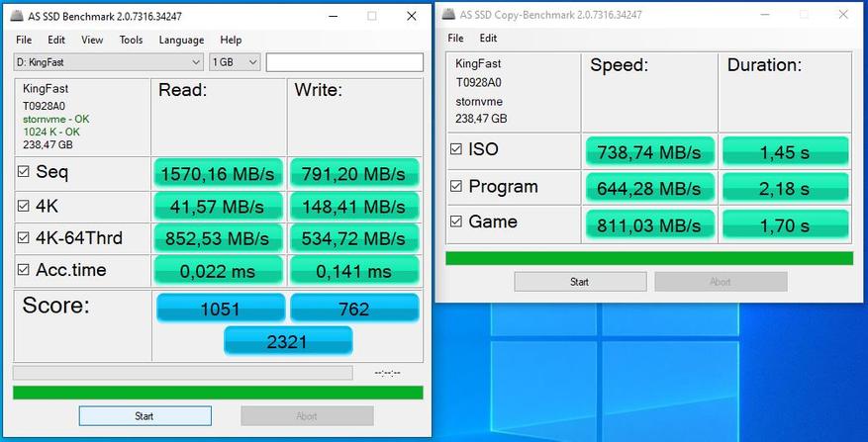The height and width of the screenshot is (442, 868).
Task: Open the D: KingFast drive dropdown
Action: click(109, 62)
